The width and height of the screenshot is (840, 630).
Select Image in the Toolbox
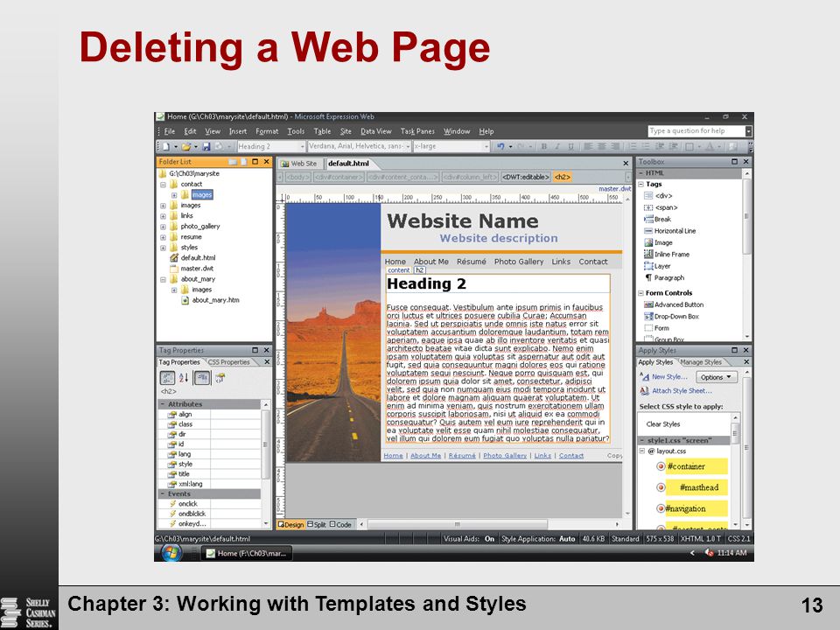[x=658, y=242]
